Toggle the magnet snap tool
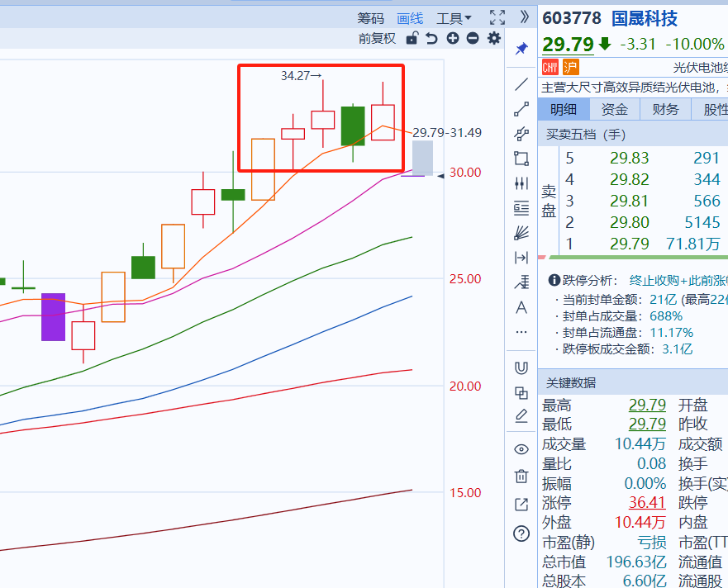The image size is (728, 588). tap(521, 368)
